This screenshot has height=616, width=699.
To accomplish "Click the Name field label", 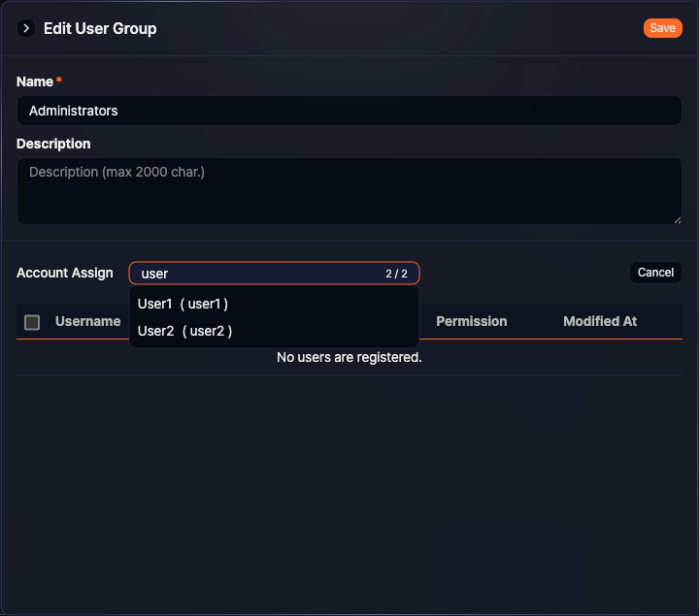I will [x=35, y=81].
